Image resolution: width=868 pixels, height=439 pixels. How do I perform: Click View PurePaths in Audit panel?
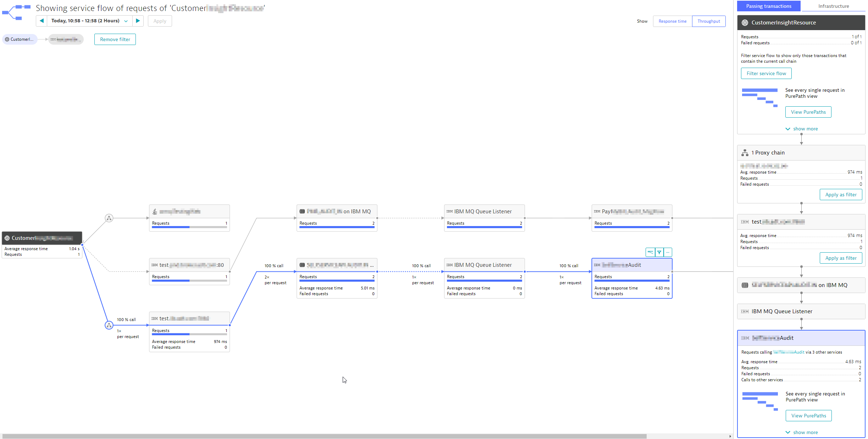point(808,416)
